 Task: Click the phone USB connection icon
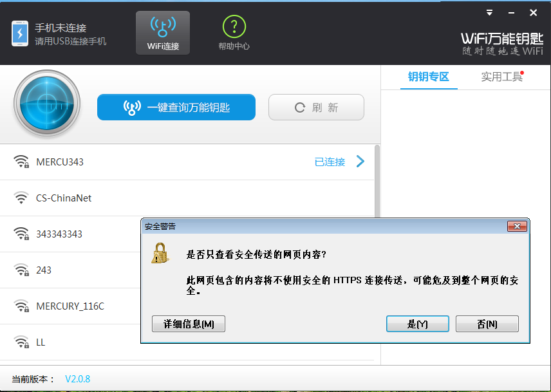click(20, 33)
